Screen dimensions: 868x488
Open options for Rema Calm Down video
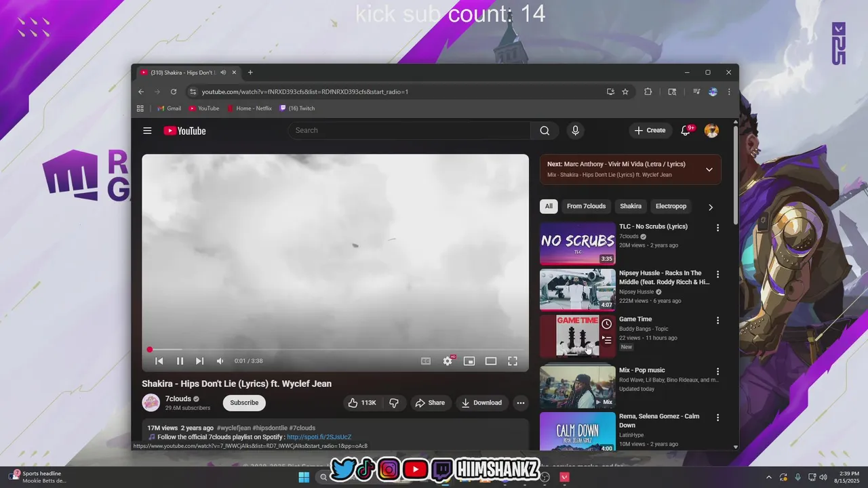717,418
